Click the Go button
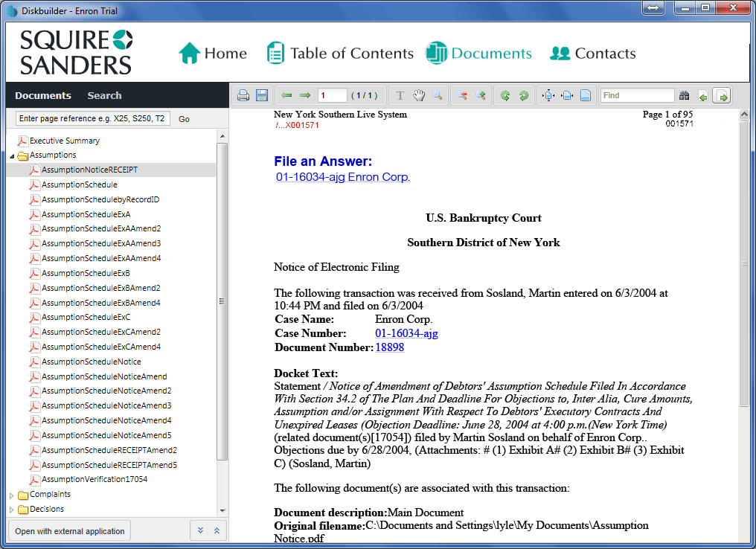 (184, 119)
